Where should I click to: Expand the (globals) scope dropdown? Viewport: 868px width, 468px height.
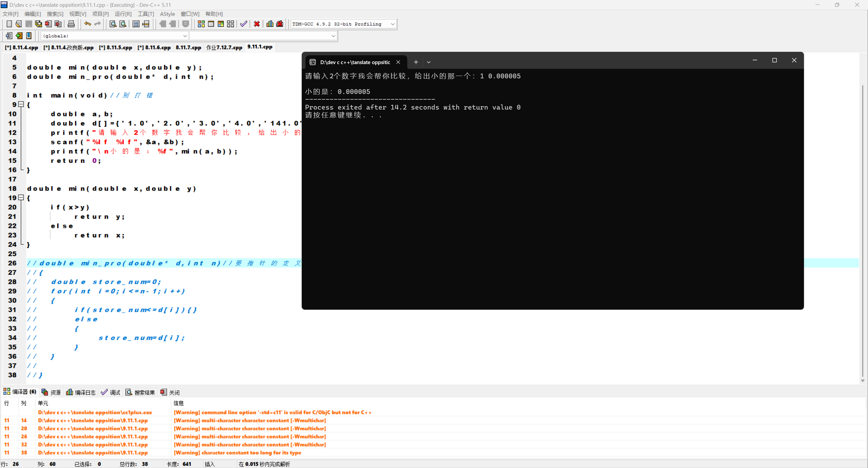(185, 36)
